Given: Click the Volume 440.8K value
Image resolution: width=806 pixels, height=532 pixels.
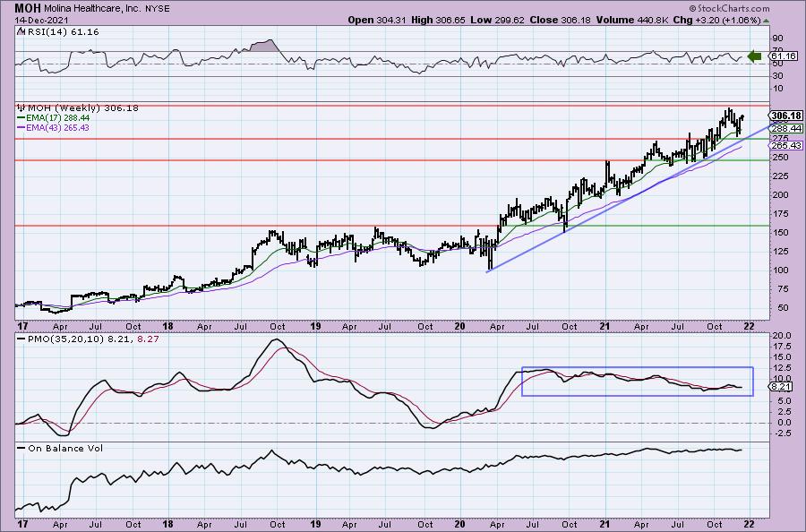Looking at the screenshot, I should tap(632, 20).
